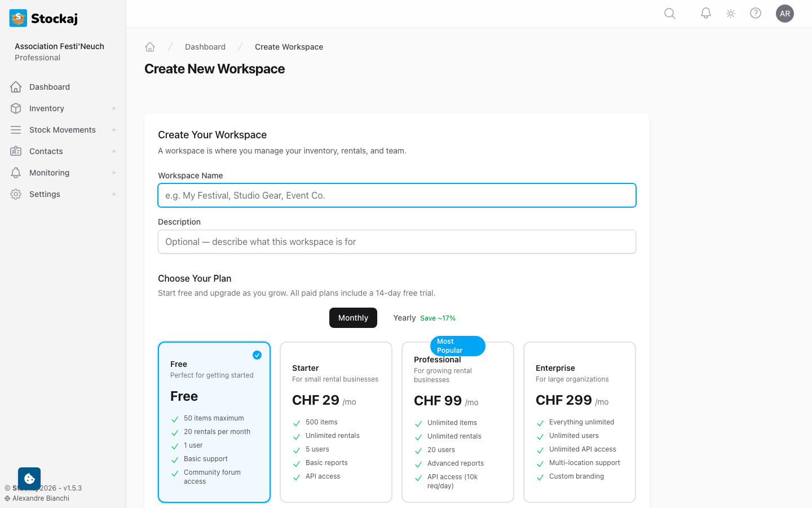Expand the Inventory submenu arrow

coord(114,108)
